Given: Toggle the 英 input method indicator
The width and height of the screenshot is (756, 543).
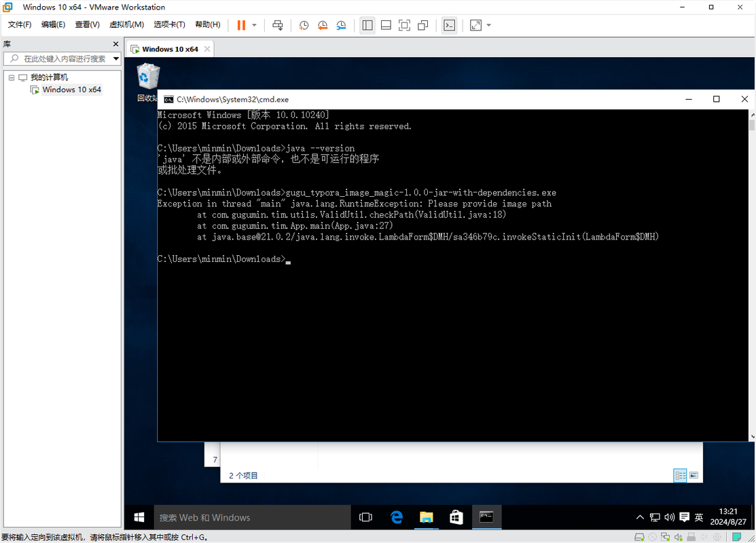Looking at the screenshot, I should tap(699, 517).
